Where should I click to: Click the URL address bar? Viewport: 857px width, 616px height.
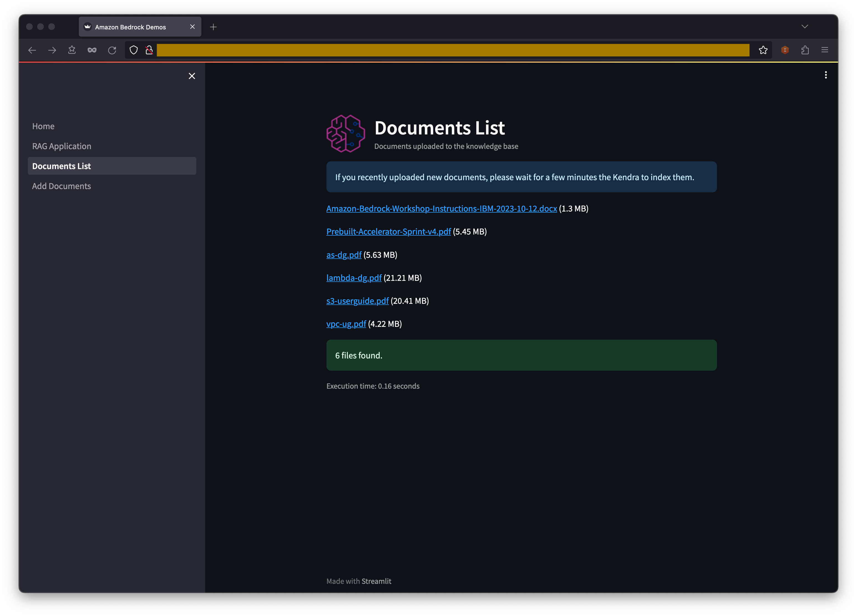click(x=453, y=50)
